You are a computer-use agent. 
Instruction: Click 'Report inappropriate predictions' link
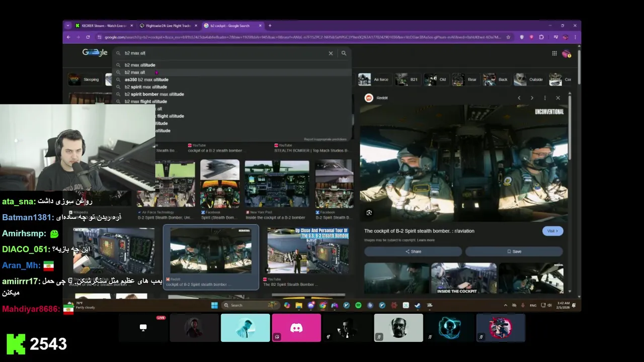(325, 139)
